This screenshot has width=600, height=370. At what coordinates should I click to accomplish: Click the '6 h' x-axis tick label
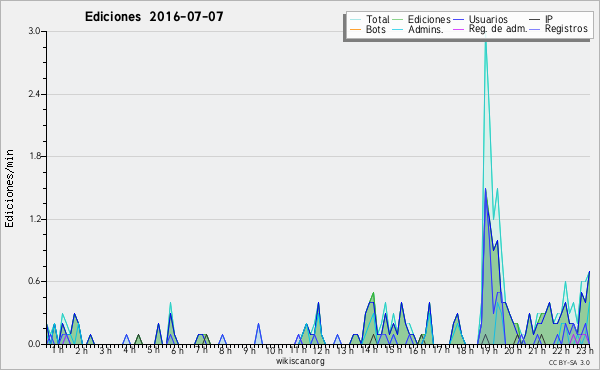point(177,350)
